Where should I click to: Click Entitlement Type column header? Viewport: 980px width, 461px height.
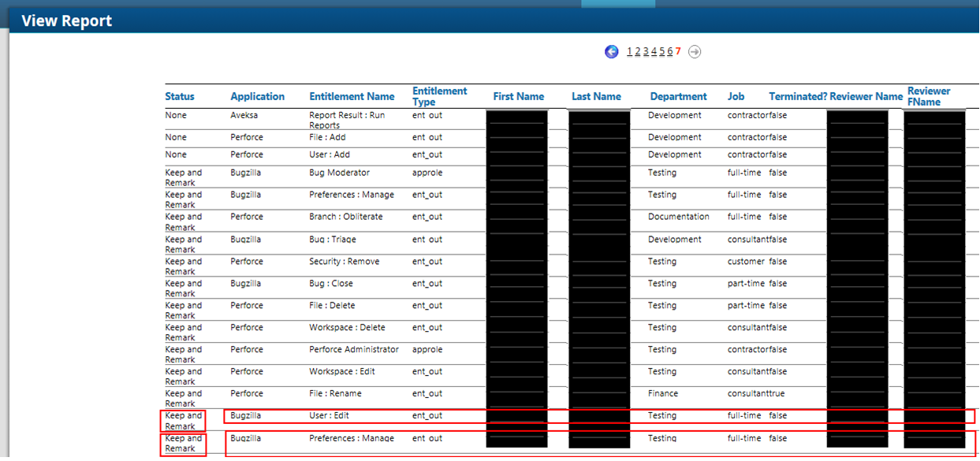click(x=439, y=96)
